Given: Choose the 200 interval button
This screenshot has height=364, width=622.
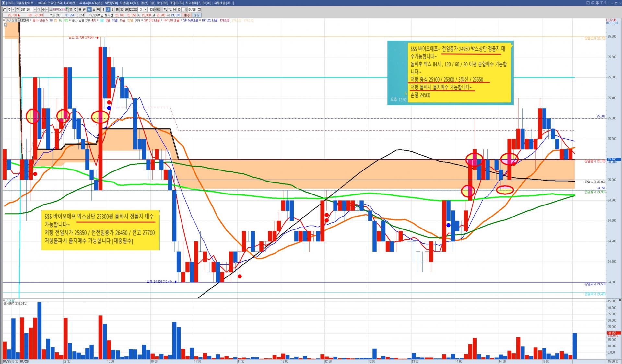Looking at the screenshot, I should pyautogui.click(x=136, y=10).
